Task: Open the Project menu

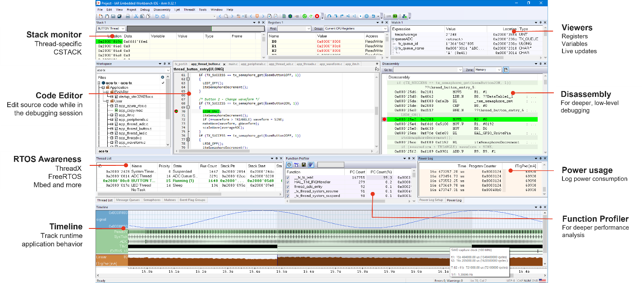Action: pyautogui.click(x=132, y=9)
